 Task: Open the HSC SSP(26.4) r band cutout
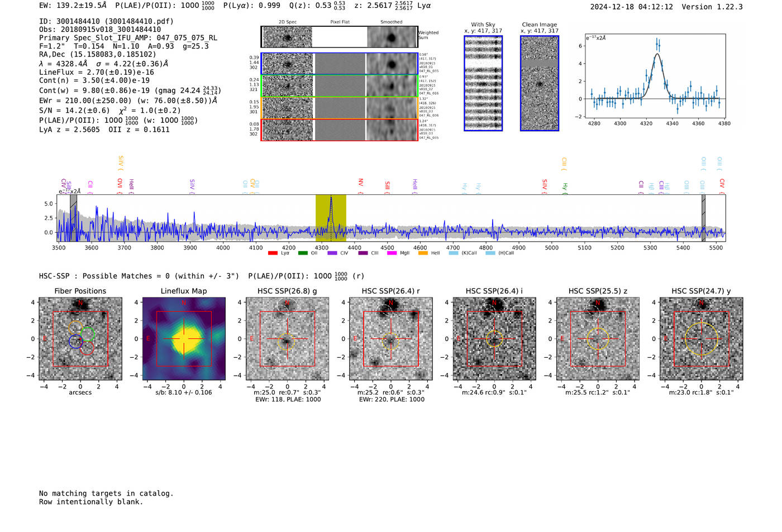391,339
